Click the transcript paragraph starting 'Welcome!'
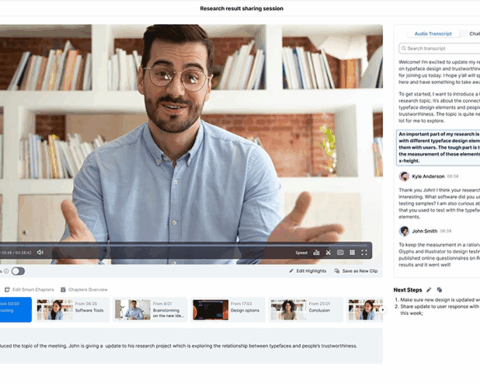The width and height of the screenshot is (480, 384). point(439,72)
